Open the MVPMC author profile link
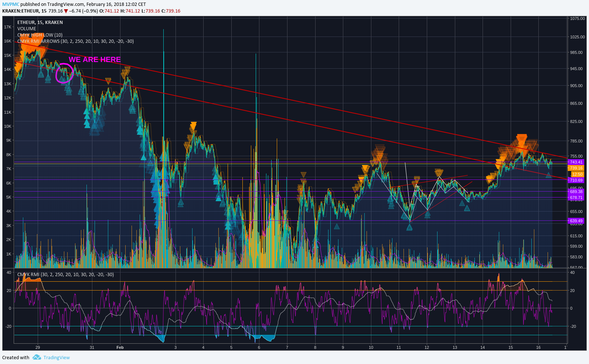 pyautogui.click(x=10, y=4)
